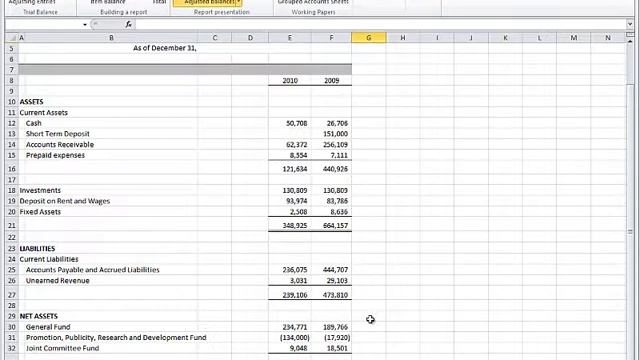Click the 2009 column heading cell
The image size is (640, 360).
pos(331,80)
